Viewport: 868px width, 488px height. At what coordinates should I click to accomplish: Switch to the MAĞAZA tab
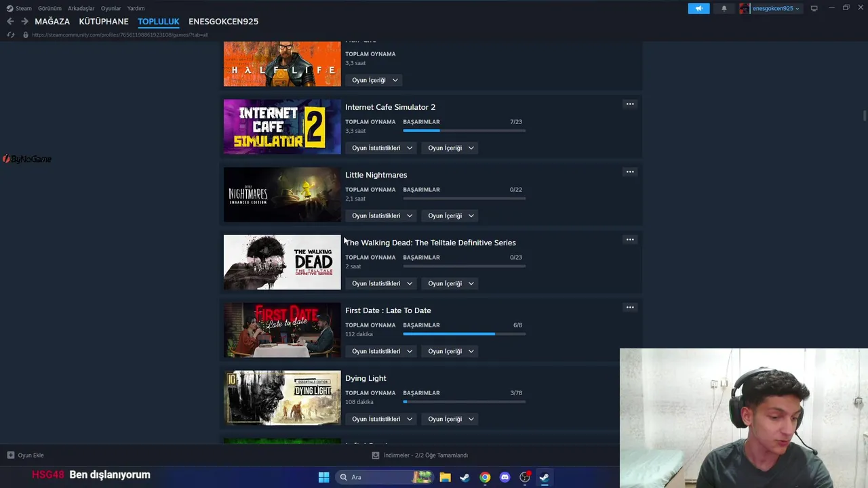(52, 22)
